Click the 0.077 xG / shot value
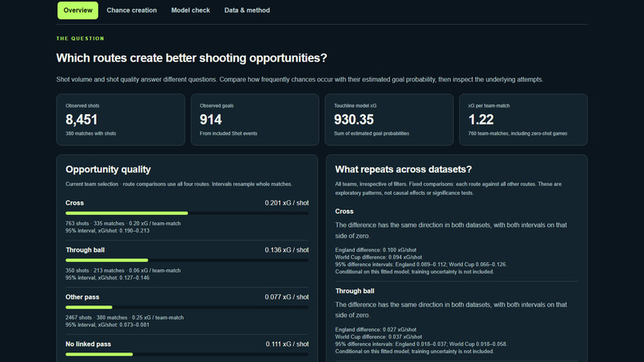The height and width of the screenshot is (362, 644). [287, 297]
